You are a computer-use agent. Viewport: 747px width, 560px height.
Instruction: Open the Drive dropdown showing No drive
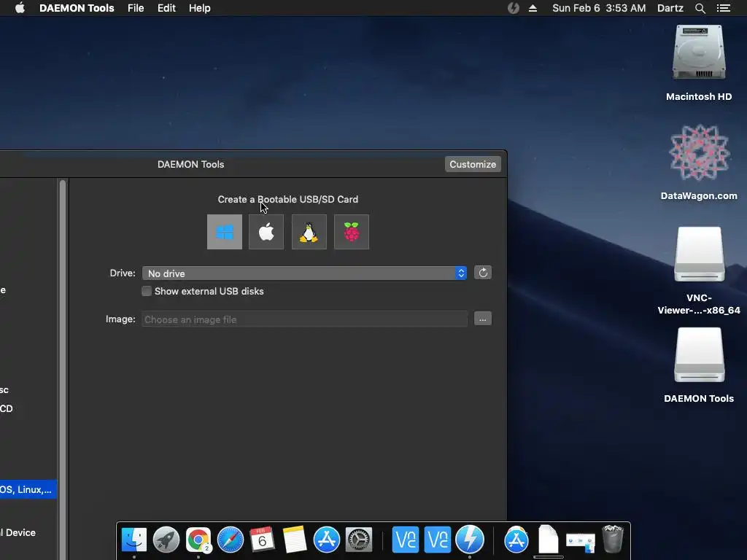pyautogui.click(x=304, y=273)
